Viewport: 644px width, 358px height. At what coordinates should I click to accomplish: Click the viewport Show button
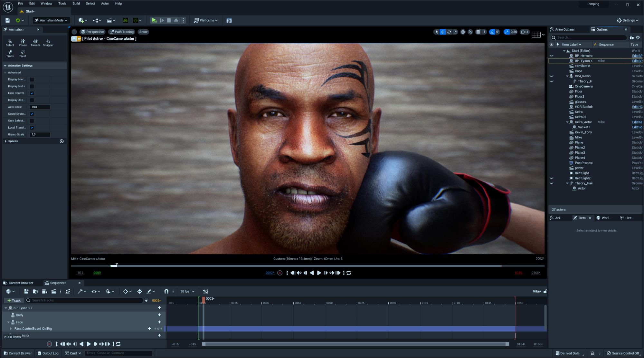click(x=143, y=32)
